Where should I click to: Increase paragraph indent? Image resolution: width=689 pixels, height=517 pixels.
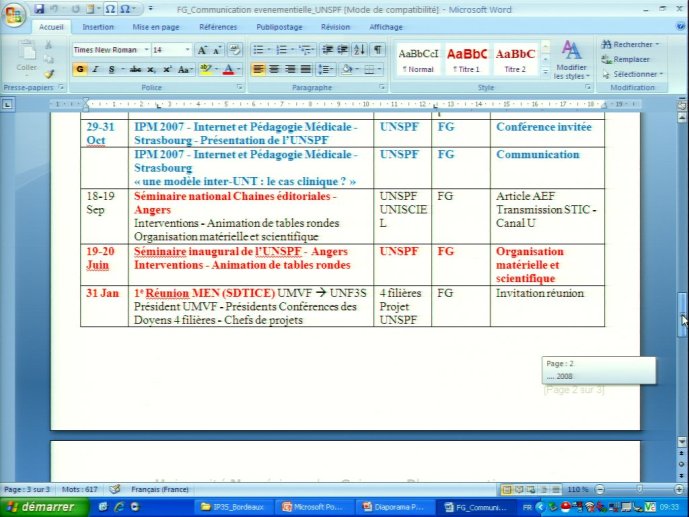coord(343,50)
